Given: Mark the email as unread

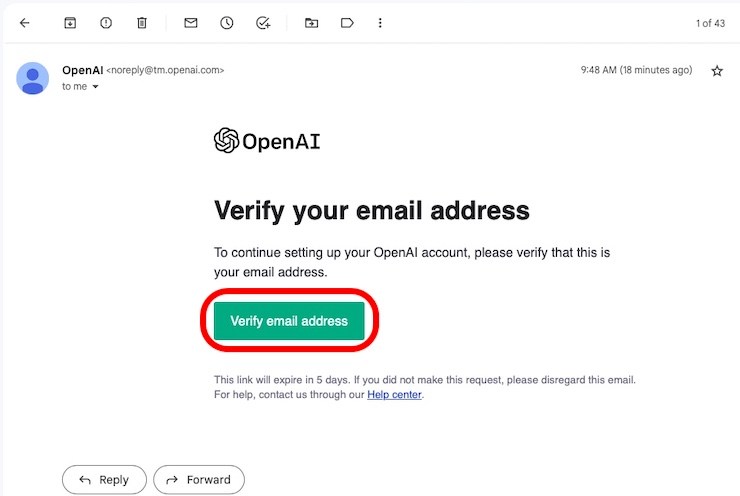Looking at the screenshot, I should pyautogui.click(x=191, y=23).
